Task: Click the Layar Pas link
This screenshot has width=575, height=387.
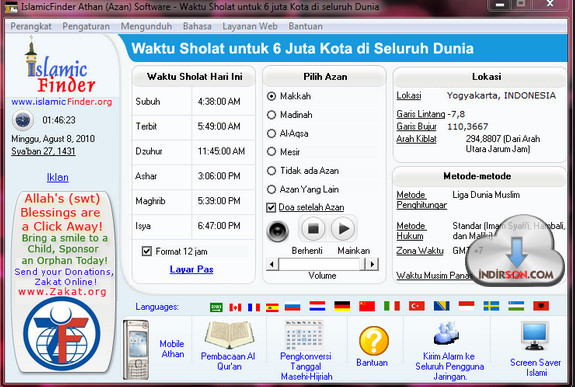Action: point(191,269)
